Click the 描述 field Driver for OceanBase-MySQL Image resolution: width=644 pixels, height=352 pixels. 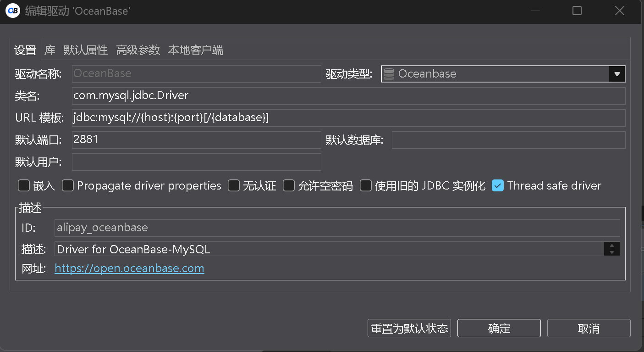(329, 249)
